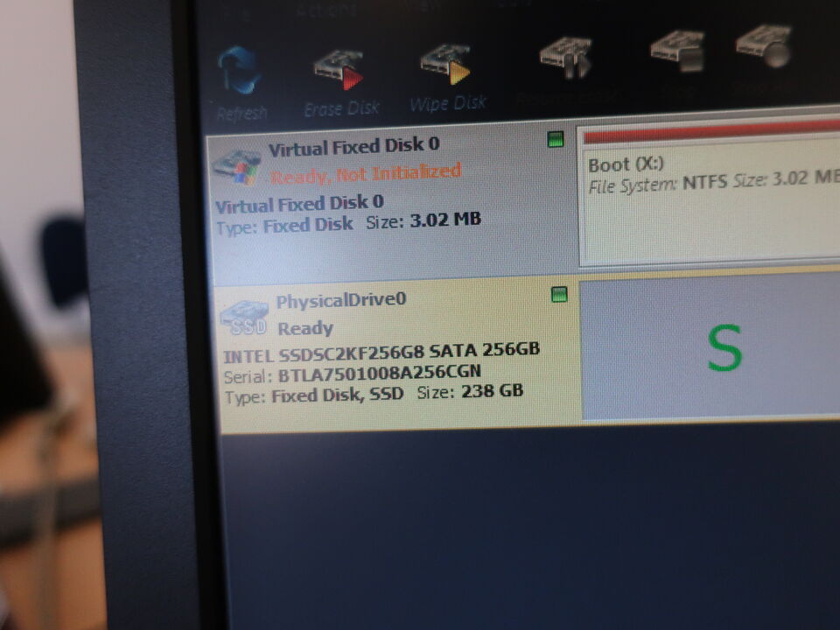Screen dimensions: 840x630
Task: Click the PhysicalDrive0 drive name
Action: pos(341,300)
